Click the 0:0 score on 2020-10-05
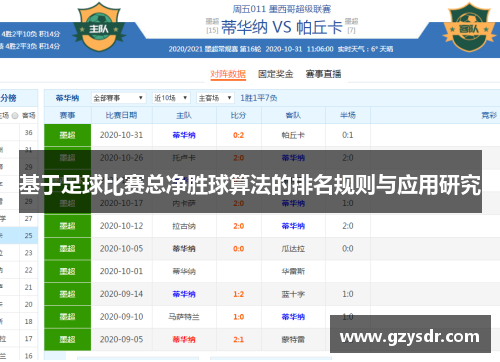500x362 pixels. 239,249
